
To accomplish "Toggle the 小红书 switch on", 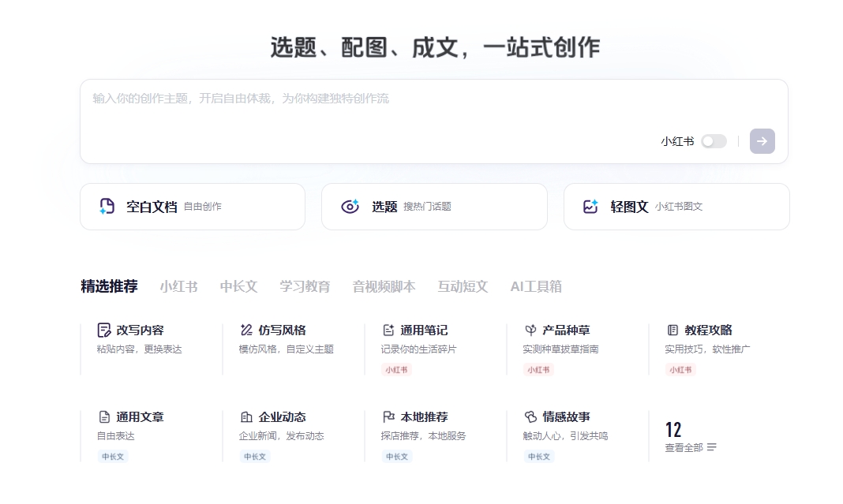I will (x=714, y=141).
